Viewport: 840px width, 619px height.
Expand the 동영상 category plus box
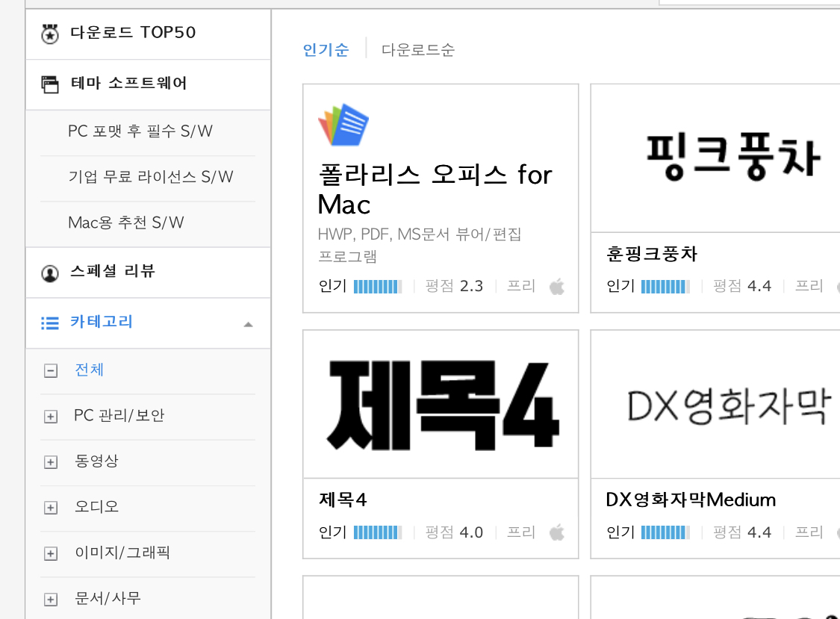(x=51, y=462)
